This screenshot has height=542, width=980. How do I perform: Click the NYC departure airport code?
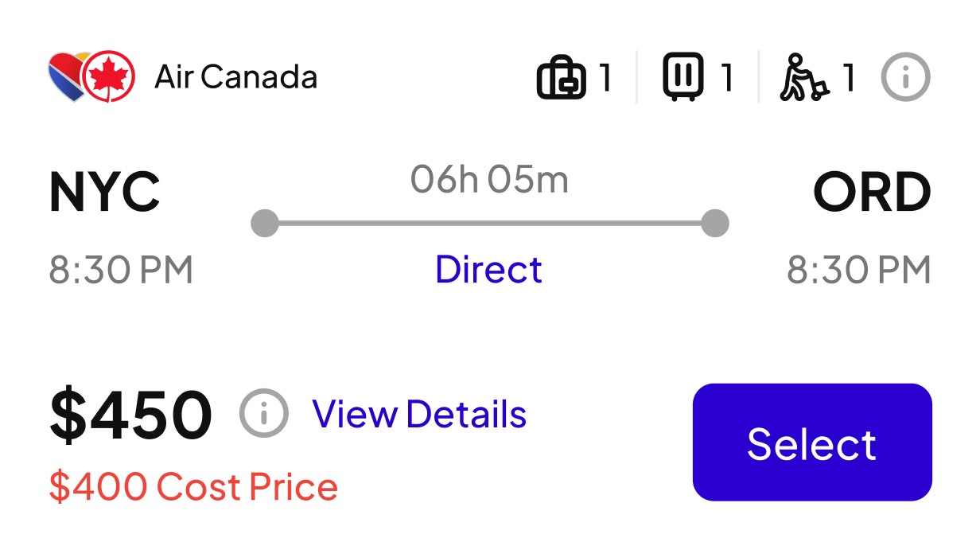(105, 193)
